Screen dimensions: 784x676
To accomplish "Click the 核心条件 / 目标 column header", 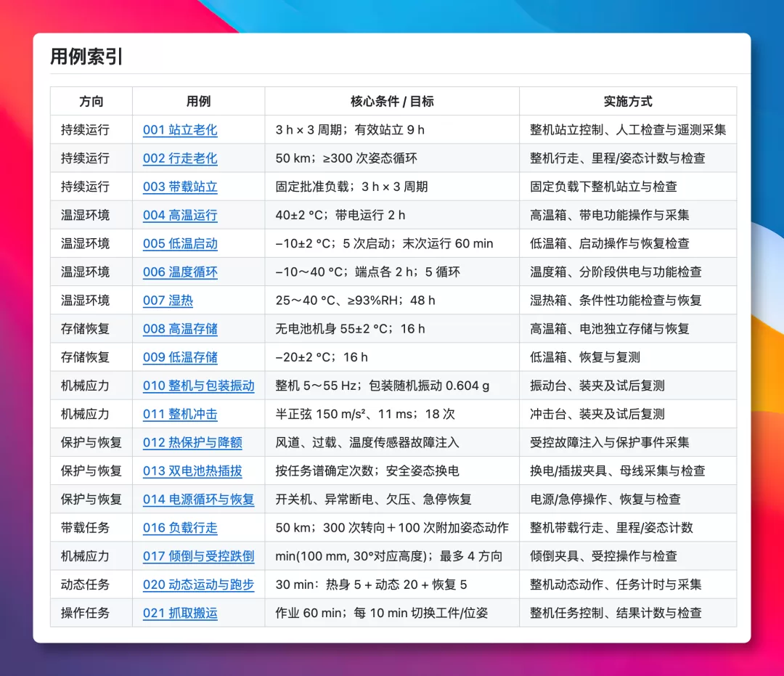I will tap(392, 102).
